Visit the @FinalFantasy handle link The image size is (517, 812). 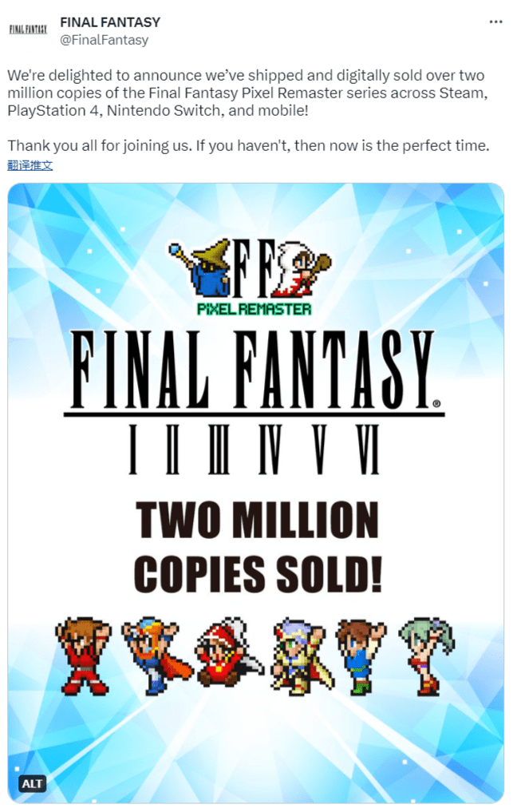104,40
